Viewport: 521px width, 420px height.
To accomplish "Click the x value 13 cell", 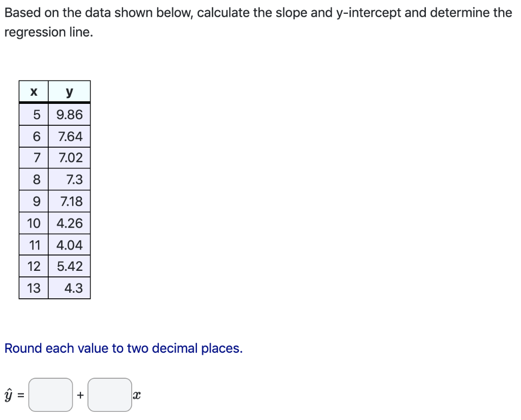I will pos(34,288).
